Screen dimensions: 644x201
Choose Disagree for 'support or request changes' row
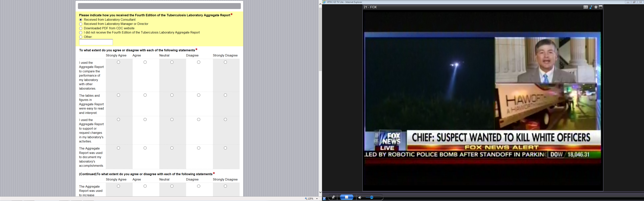[x=199, y=120]
